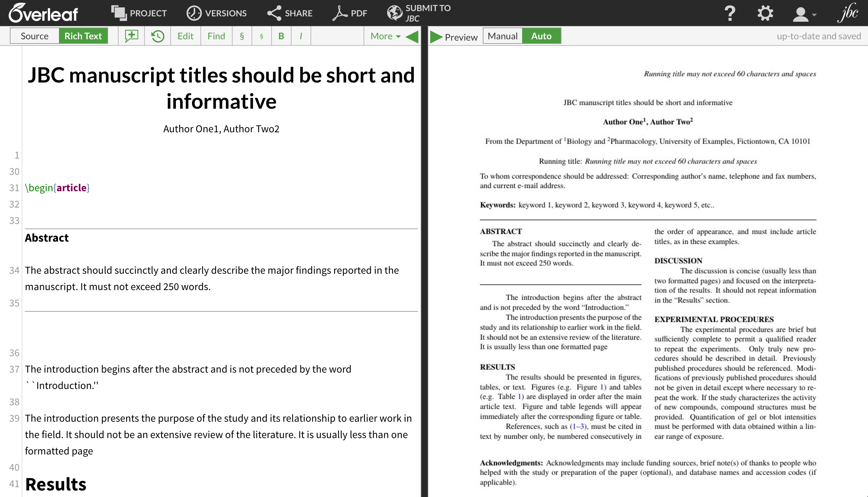Click the help question mark icon
This screenshot has height=497, width=868.
click(730, 13)
